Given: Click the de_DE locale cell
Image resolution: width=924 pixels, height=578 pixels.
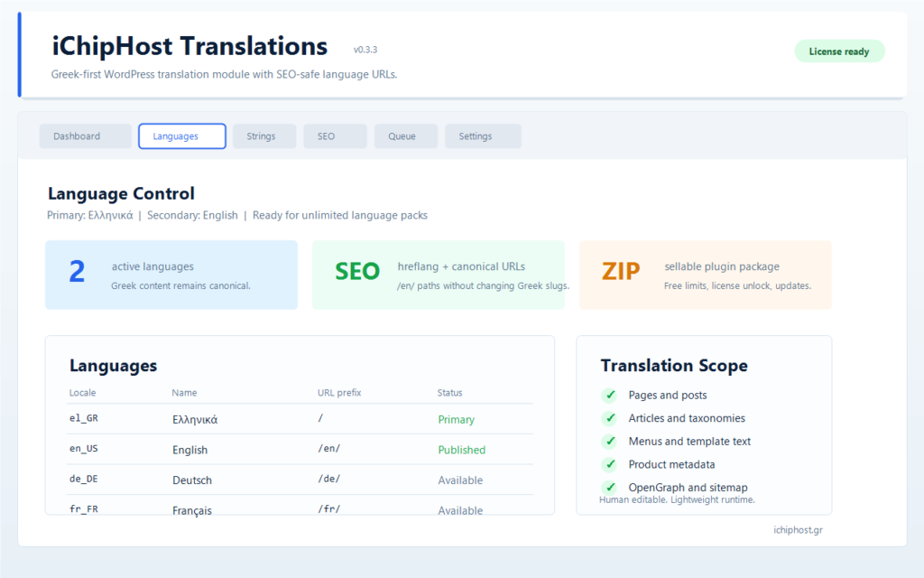Looking at the screenshot, I should [x=84, y=479].
